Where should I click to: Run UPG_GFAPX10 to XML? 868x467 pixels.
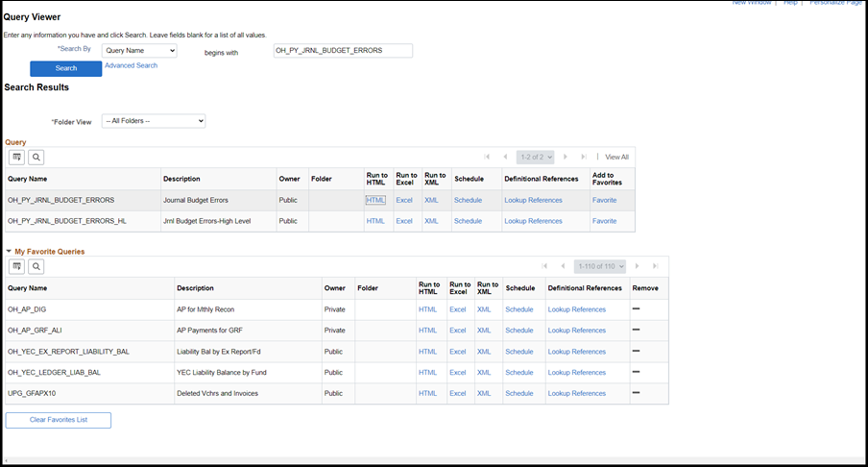[484, 393]
